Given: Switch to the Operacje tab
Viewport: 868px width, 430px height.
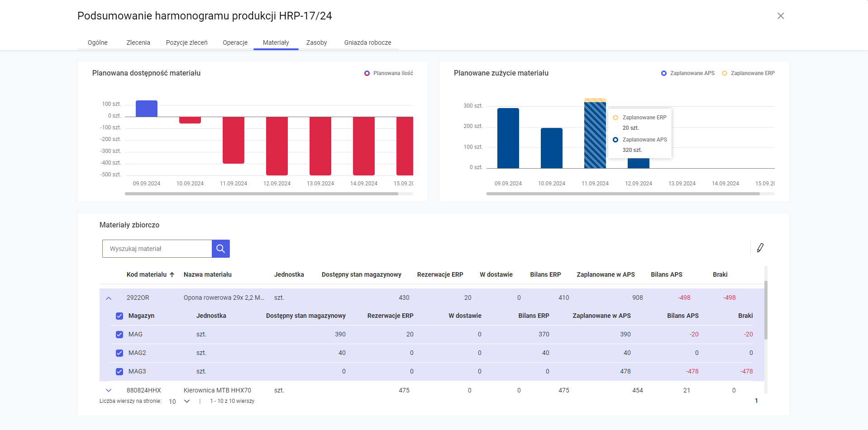Looking at the screenshot, I should pos(235,43).
